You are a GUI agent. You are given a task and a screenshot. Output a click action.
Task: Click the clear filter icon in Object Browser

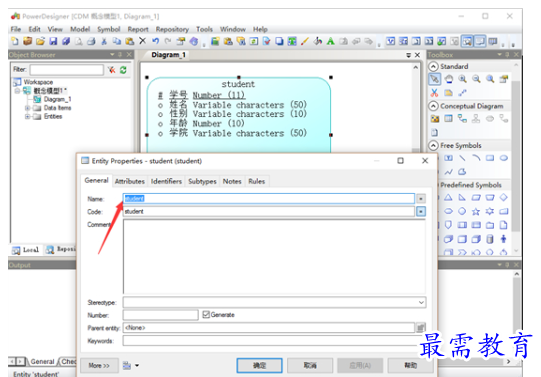click(x=111, y=70)
